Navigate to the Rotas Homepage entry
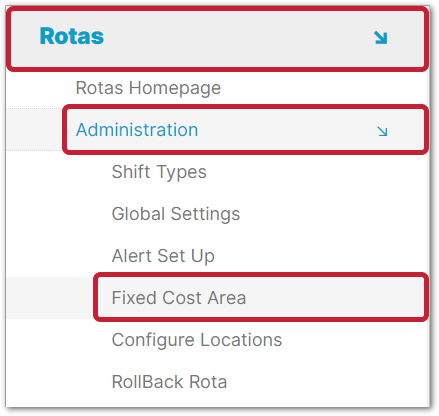This screenshot has height=416, width=439. click(148, 88)
